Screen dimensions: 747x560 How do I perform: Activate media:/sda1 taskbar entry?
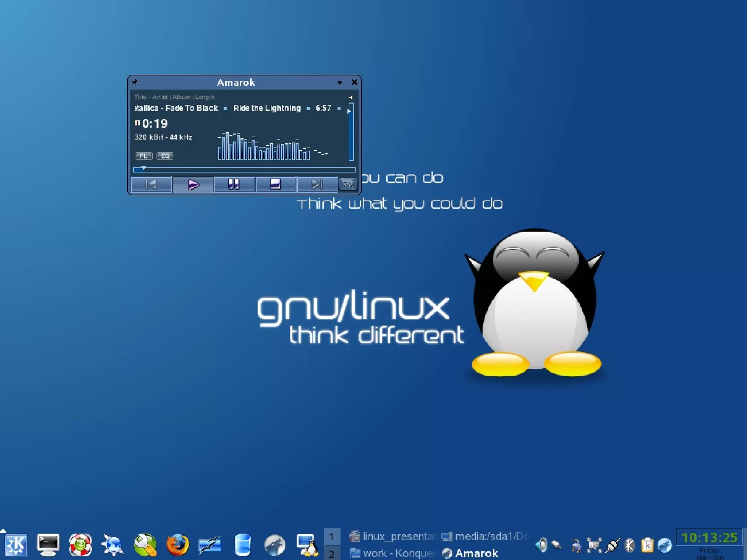pos(485,536)
